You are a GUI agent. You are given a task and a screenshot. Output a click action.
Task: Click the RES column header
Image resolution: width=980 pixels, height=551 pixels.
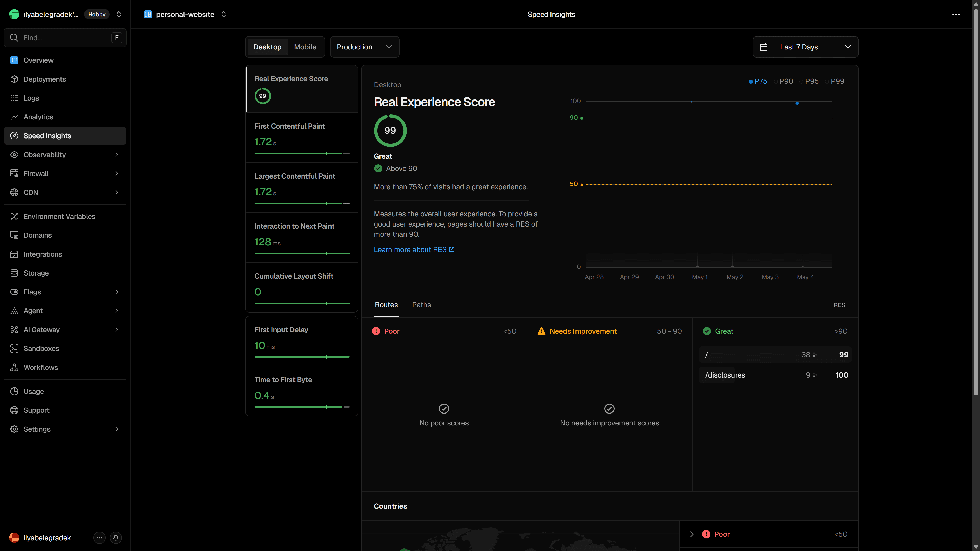click(839, 305)
